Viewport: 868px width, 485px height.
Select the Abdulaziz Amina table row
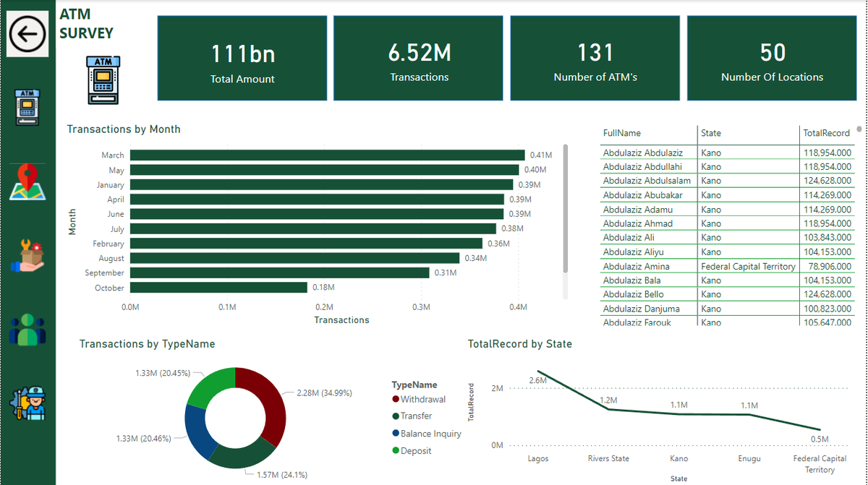click(x=727, y=266)
